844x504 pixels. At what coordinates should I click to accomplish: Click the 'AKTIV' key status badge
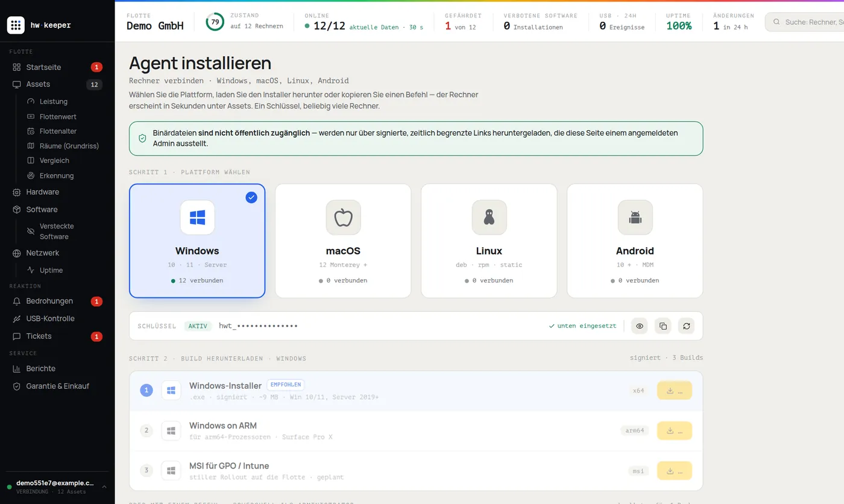tap(198, 326)
